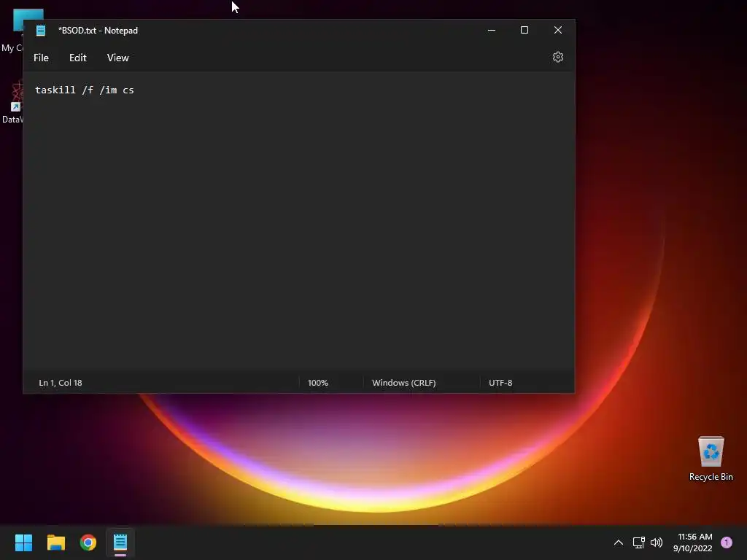Open notification center badge showing 1
The height and width of the screenshot is (560, 747).
click(x=727, y=542)
